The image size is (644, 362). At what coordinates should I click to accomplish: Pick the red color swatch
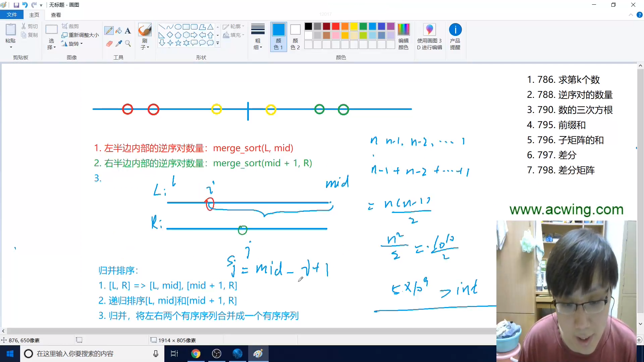pyautogui.click(x=336, y=26)
